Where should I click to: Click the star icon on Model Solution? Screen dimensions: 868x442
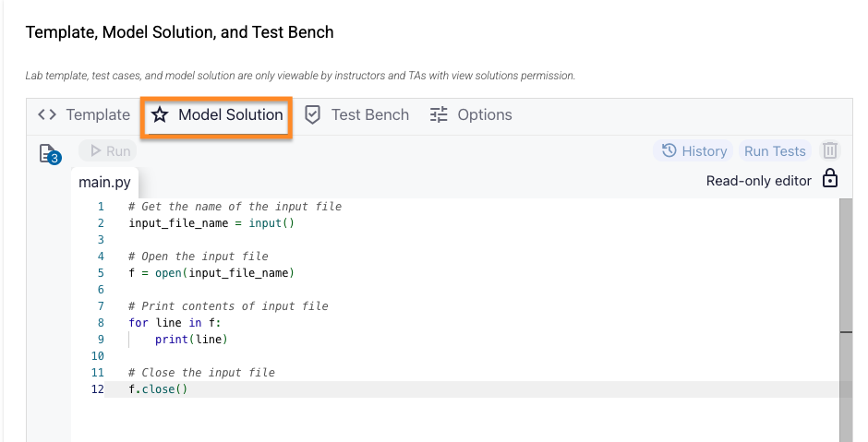160,115
